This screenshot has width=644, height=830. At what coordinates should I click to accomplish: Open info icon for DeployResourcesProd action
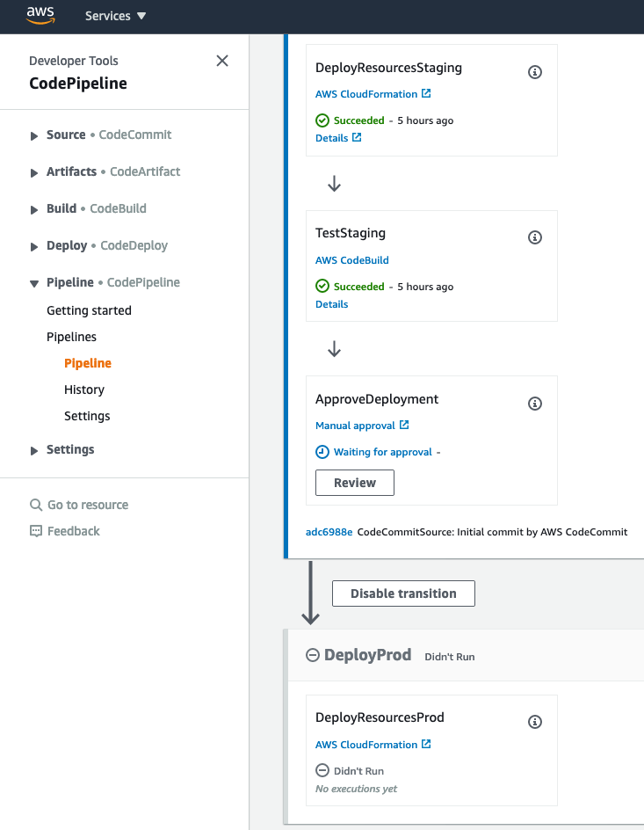pos(534,722)
